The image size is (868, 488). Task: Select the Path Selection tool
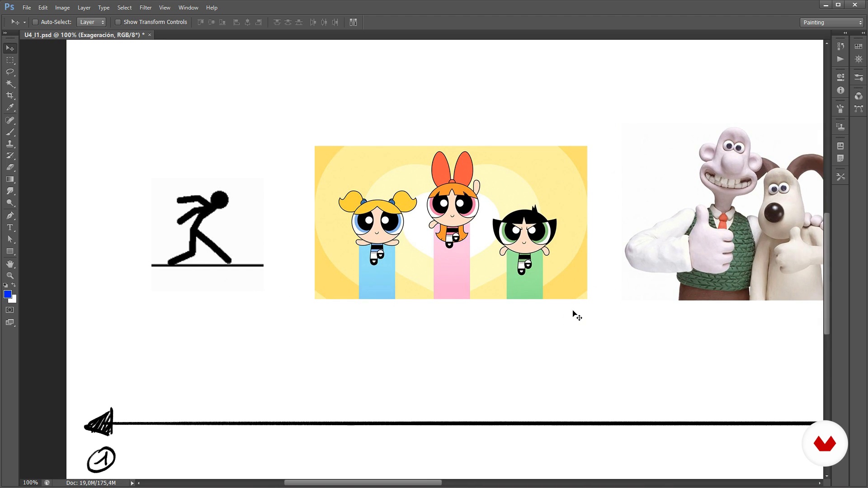pyautogui.click(x=10, y=239)
